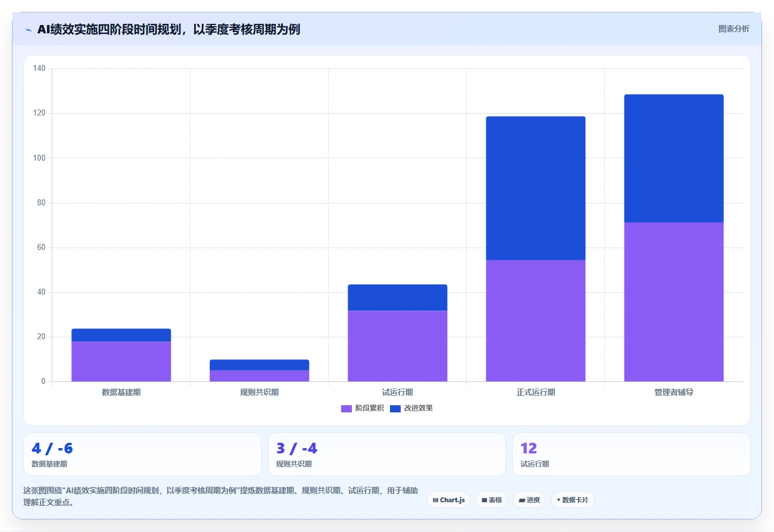The height and width of the screenshot is (532, 774).
Task: Click the blue 改进效果 legend swatch
Action: click(x=395, y=409)
